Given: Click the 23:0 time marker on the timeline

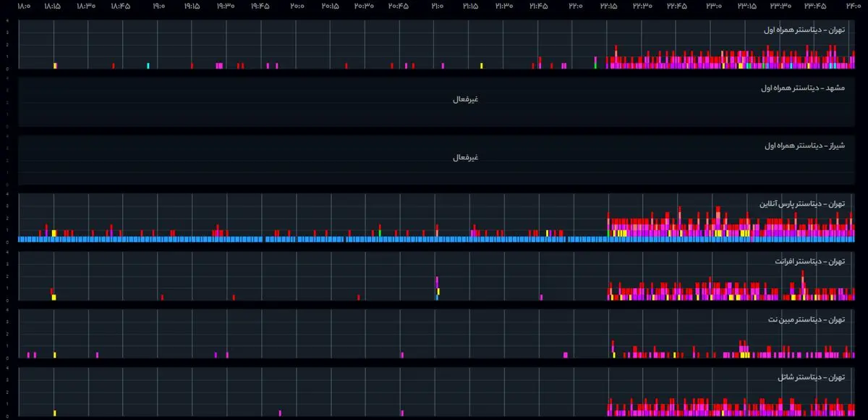Looking at the screenshot, I should (x=713, y=6).
